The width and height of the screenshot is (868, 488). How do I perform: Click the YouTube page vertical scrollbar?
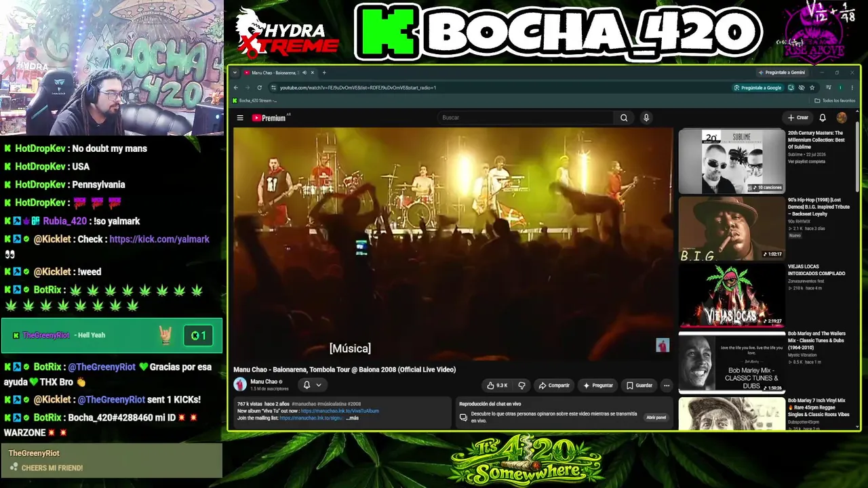(858, 156)
